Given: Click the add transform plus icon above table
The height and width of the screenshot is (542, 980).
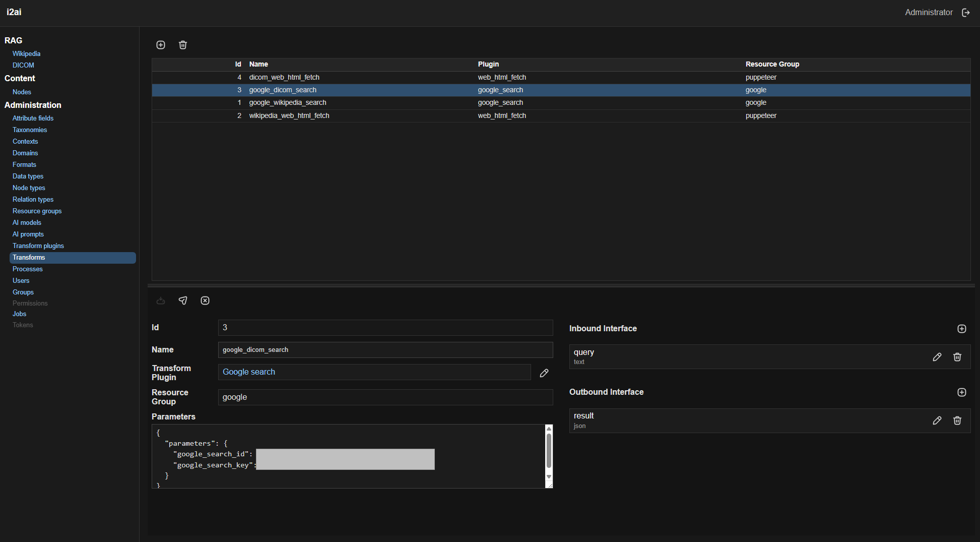Looking at the screenshot, I should [161, 45].
